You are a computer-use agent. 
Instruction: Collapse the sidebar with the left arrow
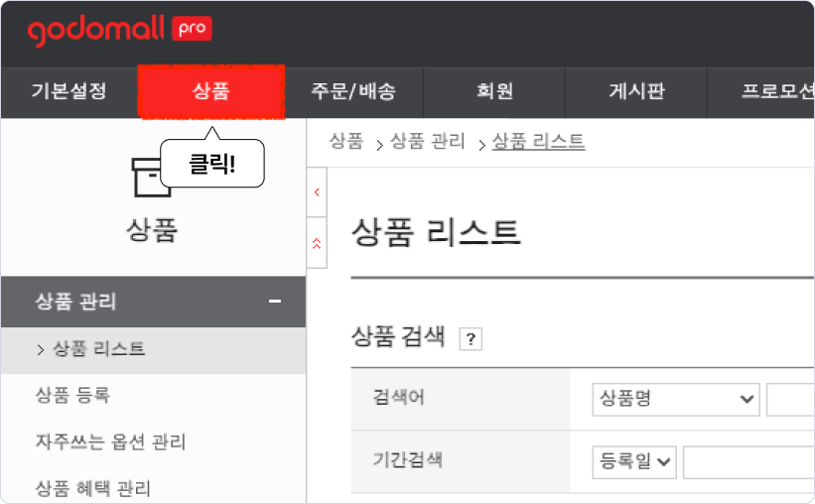317,192
